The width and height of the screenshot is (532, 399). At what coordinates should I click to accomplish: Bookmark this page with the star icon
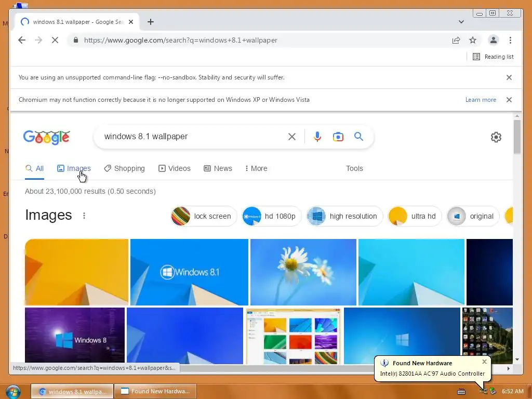tap(473, 40)
